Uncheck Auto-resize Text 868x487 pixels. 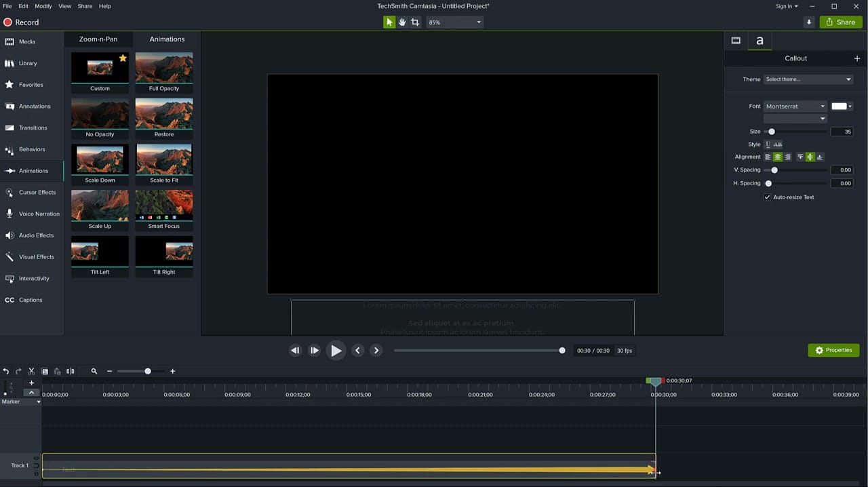[x=767, y=197]
